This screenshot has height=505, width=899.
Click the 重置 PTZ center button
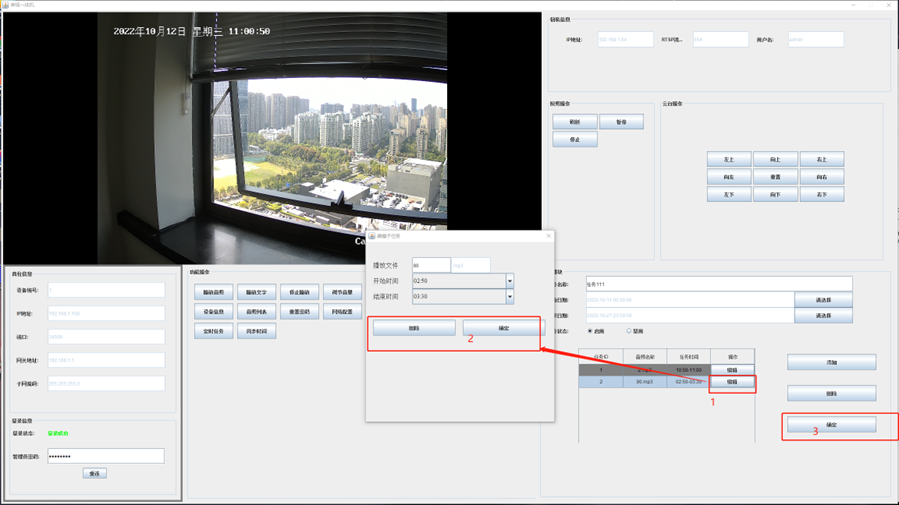point(775,177)
